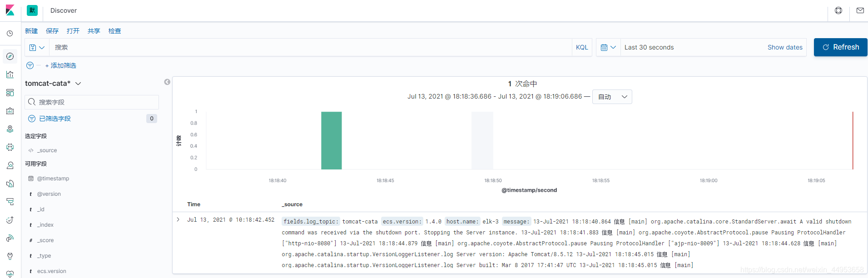
Task: Click 添加筛选 add filter link
Action: coord(60,65)
